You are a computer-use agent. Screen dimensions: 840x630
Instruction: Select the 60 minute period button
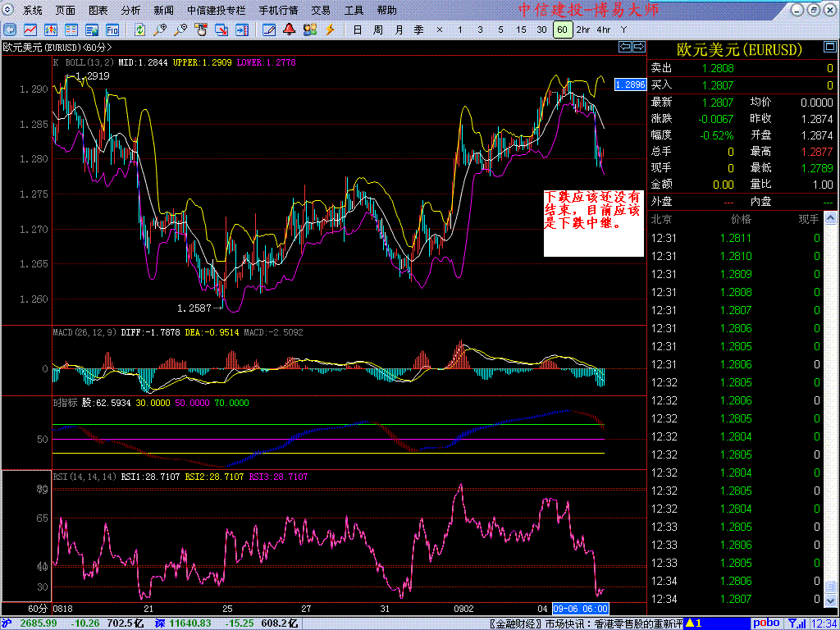coord(563,30)
